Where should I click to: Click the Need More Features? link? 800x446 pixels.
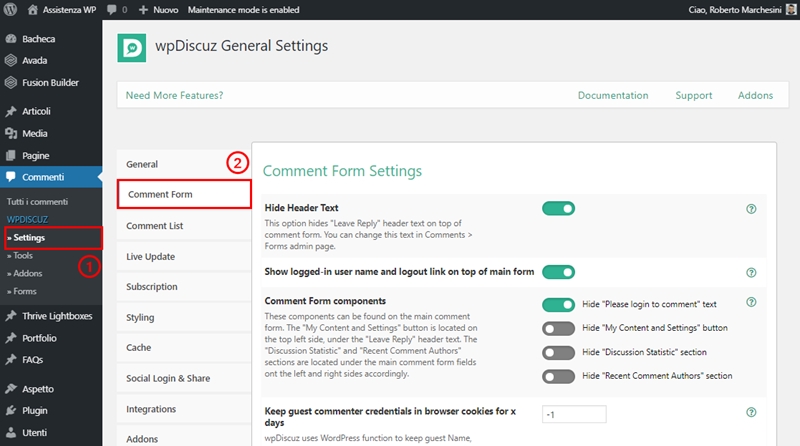point(174,95)
